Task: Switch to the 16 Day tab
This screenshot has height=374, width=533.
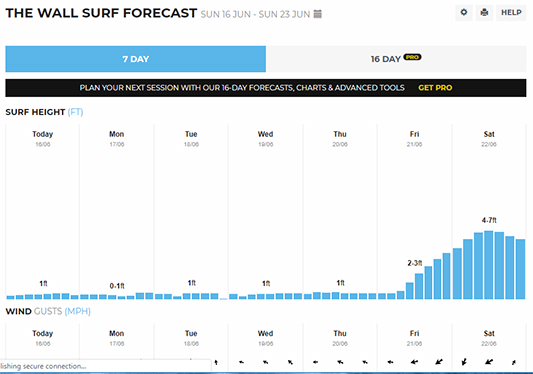Action: [x=396, y=59]
